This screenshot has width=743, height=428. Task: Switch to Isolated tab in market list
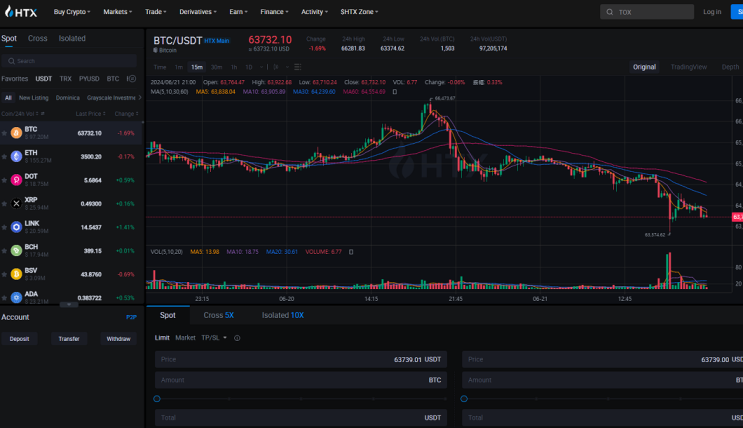(x=72, y=38)
